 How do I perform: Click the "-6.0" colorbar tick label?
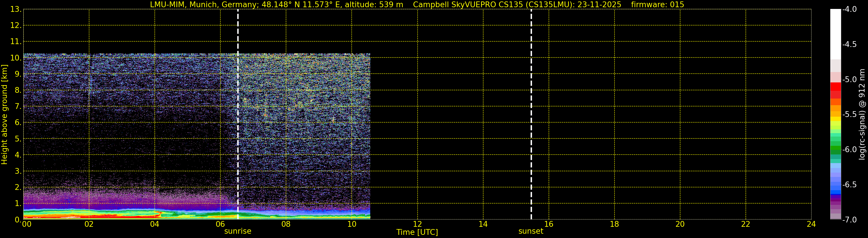click(849, 150)
